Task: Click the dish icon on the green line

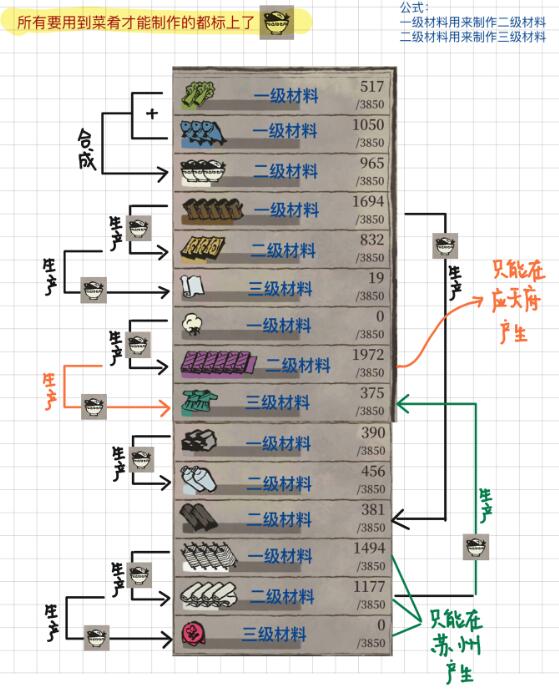Action: tap(476, 547)
